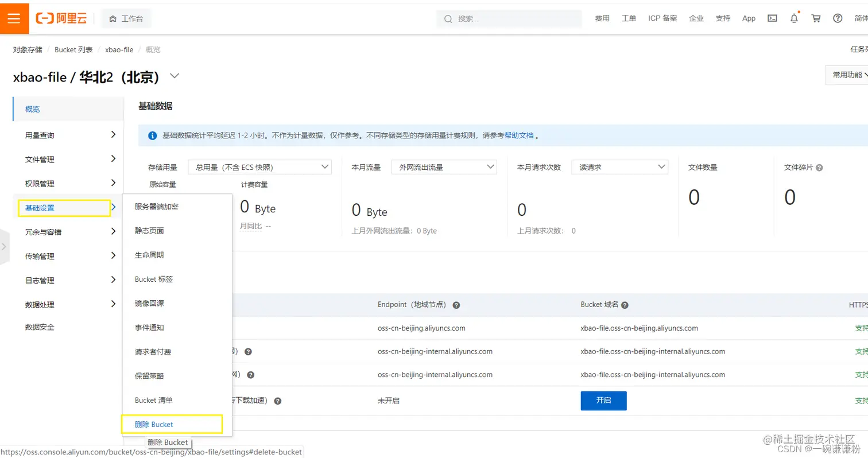Focus the 搜索 search field
This screenshot has height=458, width=868.
coord(509,19)
